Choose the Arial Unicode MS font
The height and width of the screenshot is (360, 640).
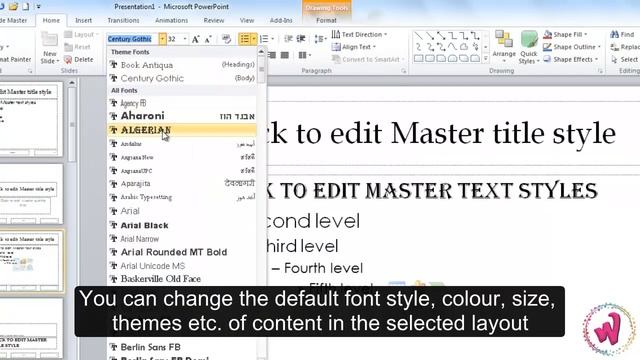point(182,266)
